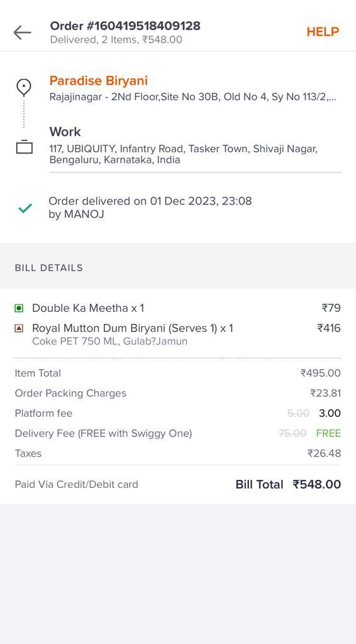Tap the Work briefcase icon
Image resolution: width=356 pixels, height=644 pixels.
[x=25, y=147]
